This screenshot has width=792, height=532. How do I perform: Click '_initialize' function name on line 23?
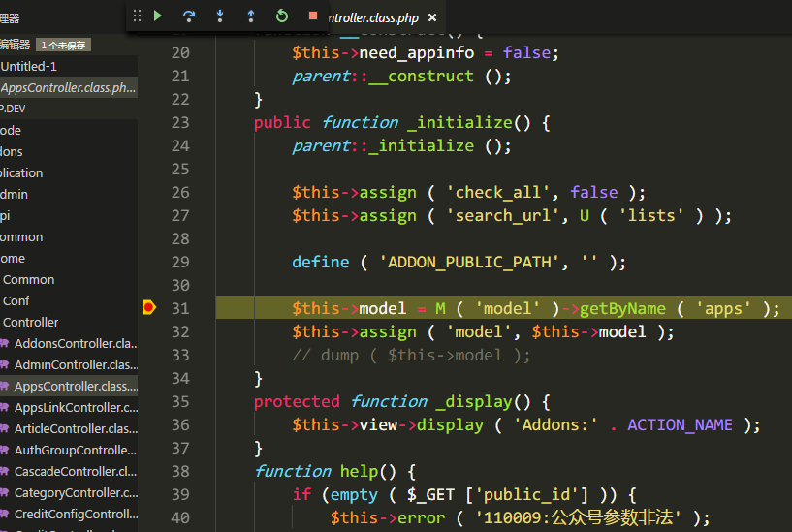tap(460, 123)
